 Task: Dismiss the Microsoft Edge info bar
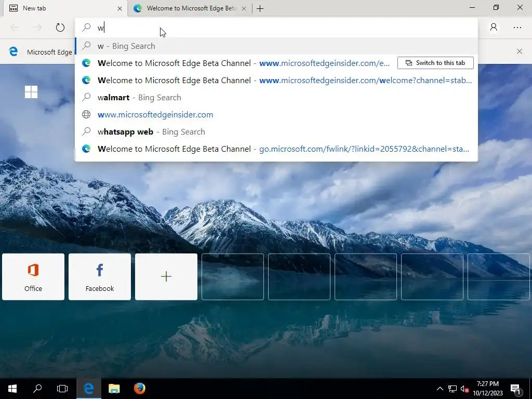tap(520, 51)
